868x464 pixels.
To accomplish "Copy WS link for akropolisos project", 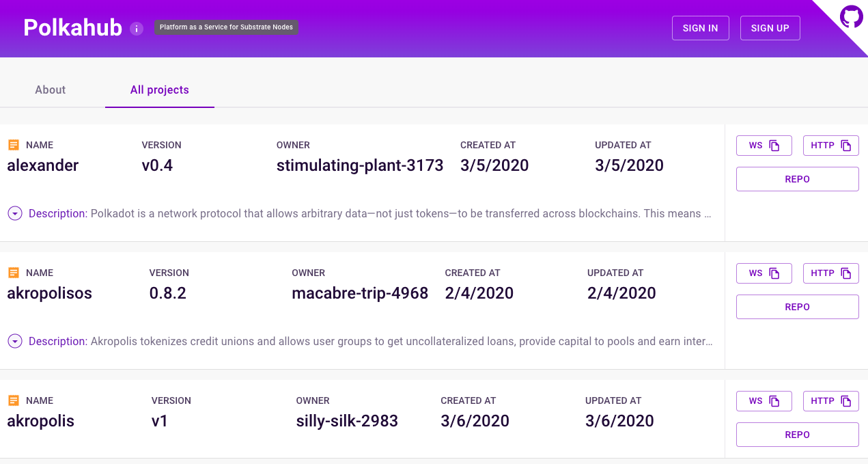I will [x=764, y=273].
